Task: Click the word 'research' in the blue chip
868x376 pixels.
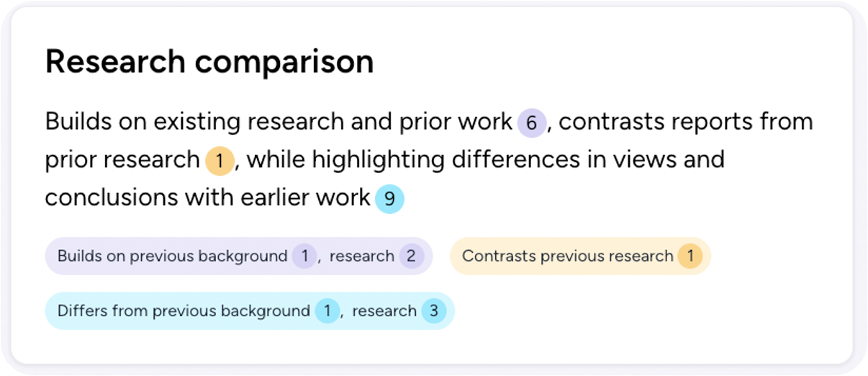Action: point(384,311)
